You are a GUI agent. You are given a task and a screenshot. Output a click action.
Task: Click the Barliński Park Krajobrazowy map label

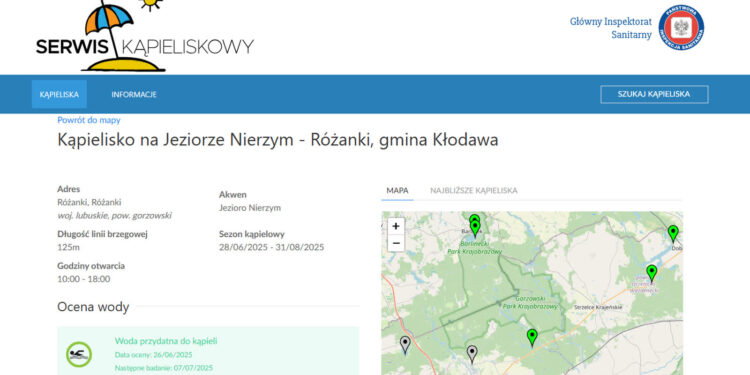(x=475, y=248)
